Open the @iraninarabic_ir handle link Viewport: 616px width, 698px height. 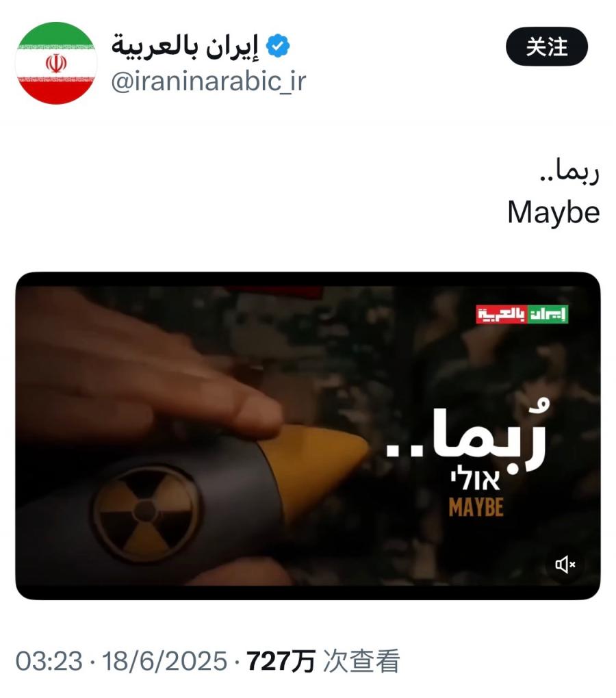tap(208, 81)
